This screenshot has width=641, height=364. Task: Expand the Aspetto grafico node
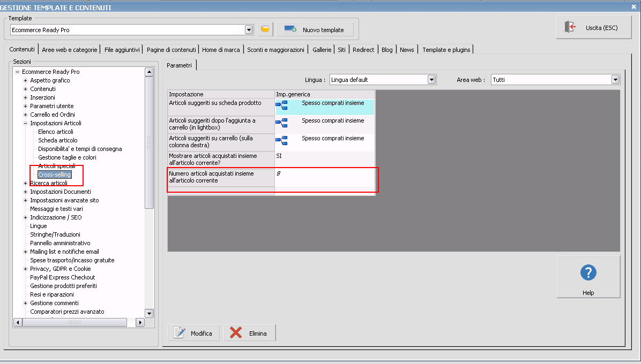click(x=25, y=80)
